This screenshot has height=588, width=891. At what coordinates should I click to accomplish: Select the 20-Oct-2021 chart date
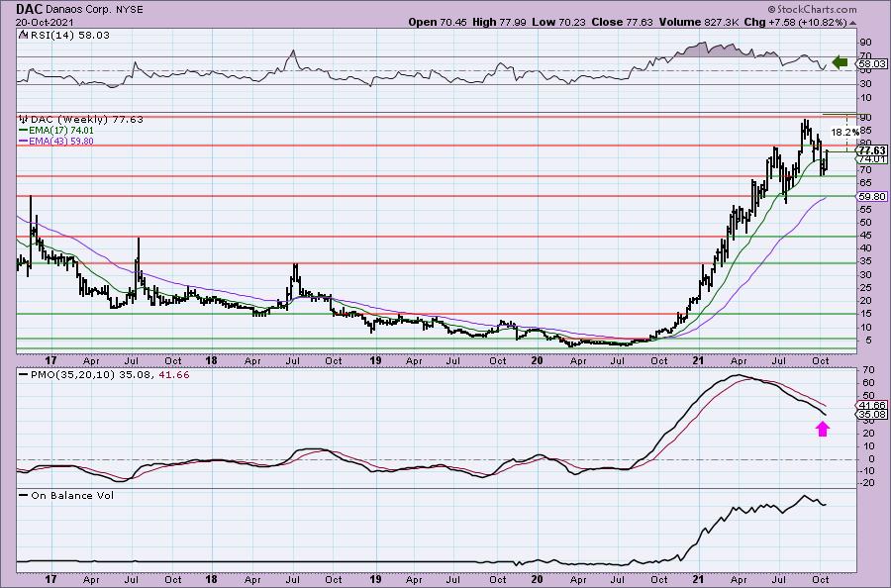pos(45,23)
